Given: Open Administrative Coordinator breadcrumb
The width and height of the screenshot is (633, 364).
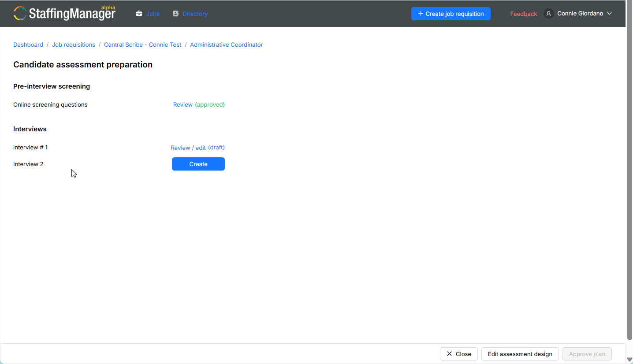Looking at the screenshot, I should [x=227, y=45].
